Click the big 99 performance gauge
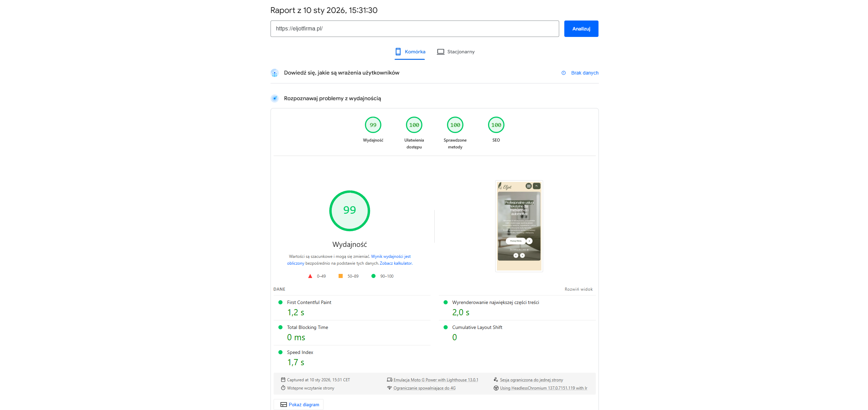 [x=349, y=211]
